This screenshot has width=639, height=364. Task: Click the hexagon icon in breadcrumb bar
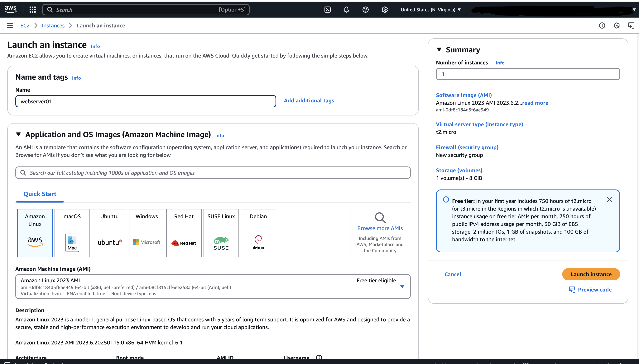tap(617, 26)
